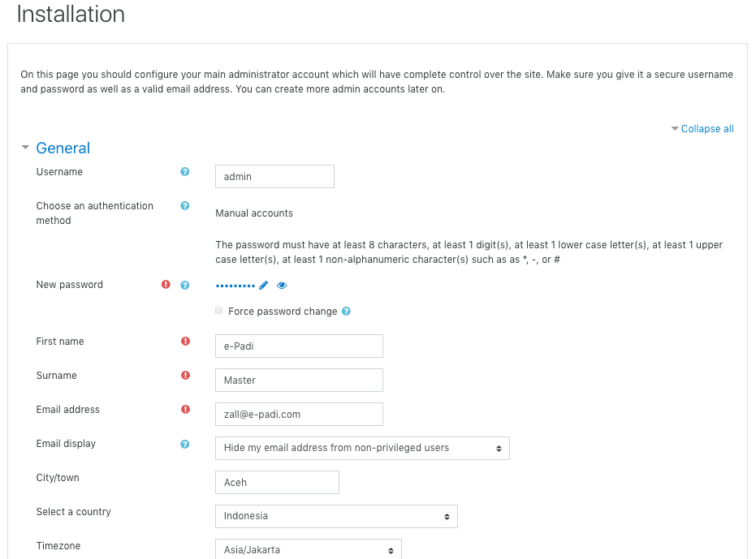Click the pencil icon to edit password

[x=263, y=286]
